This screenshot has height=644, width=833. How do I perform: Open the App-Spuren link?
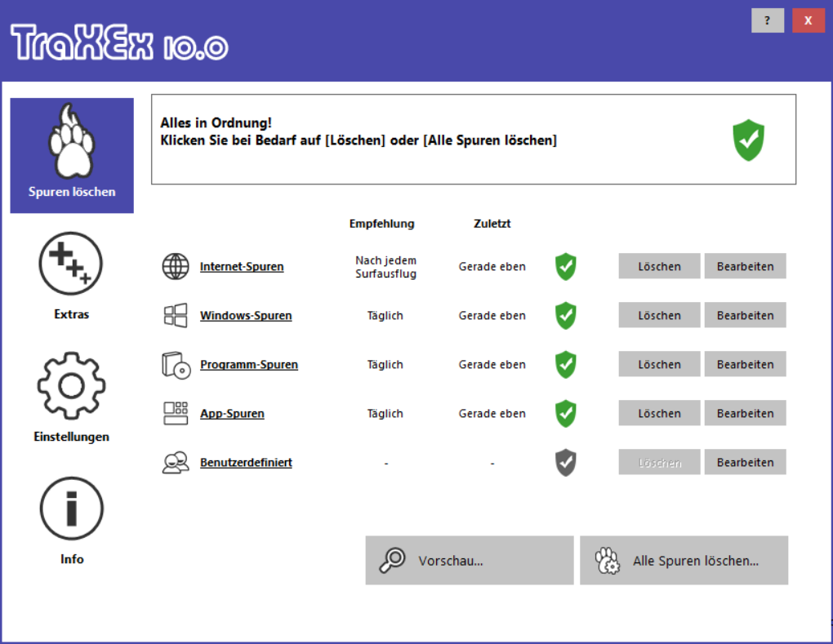[232, 414]
